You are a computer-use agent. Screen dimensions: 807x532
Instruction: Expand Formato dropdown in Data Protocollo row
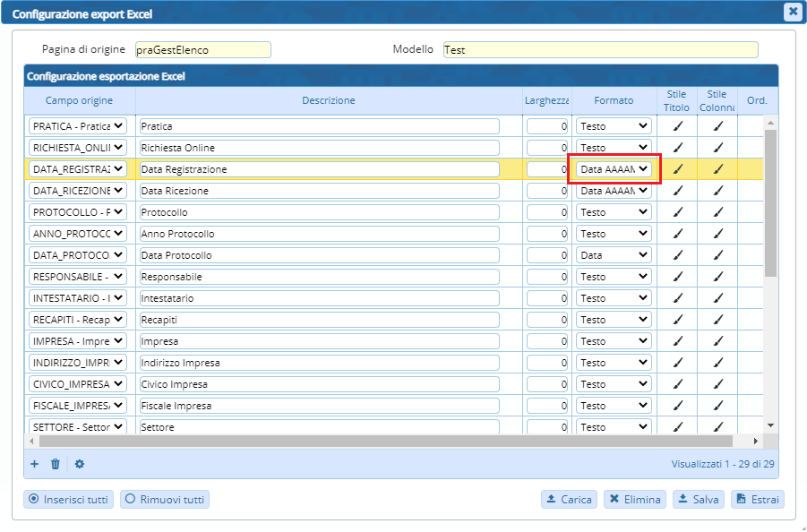pyautogui.click(x=614, y=255)
